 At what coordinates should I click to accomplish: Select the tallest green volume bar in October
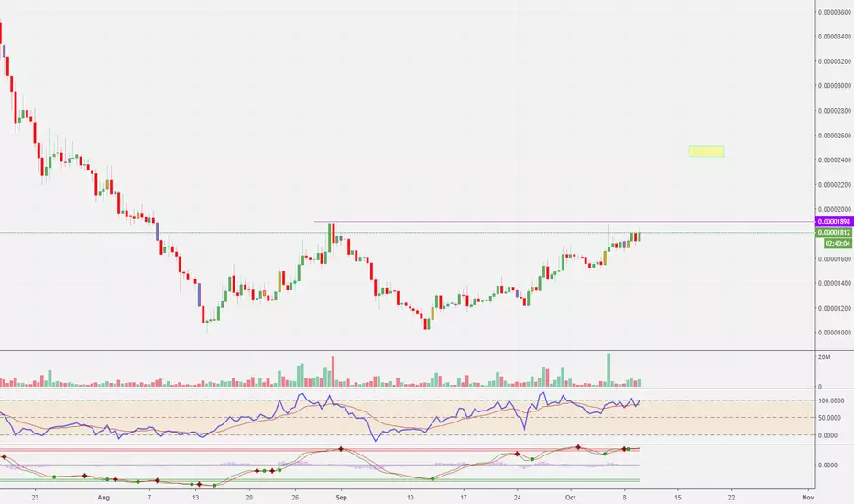tap(608, 370)
